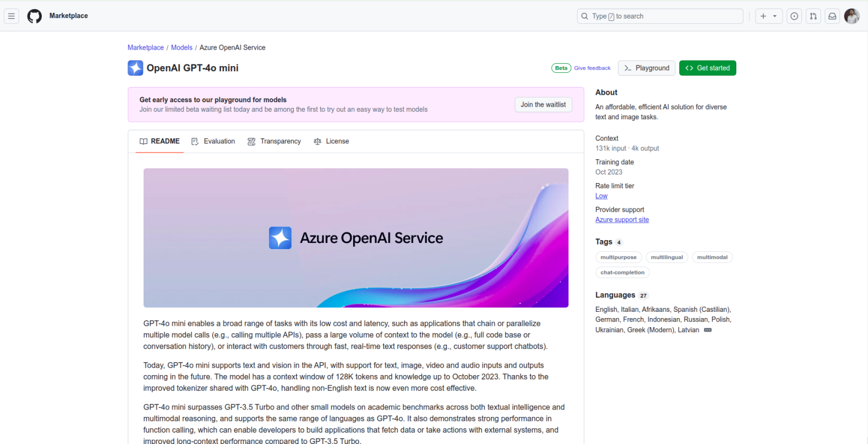Switch to the License tab

coord(331,141)
